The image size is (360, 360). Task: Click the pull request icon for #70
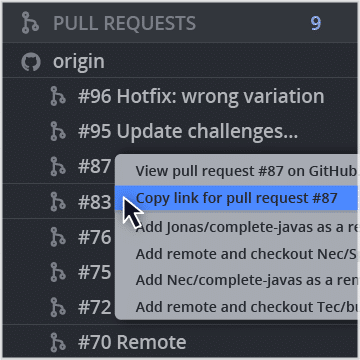point(58,342)
